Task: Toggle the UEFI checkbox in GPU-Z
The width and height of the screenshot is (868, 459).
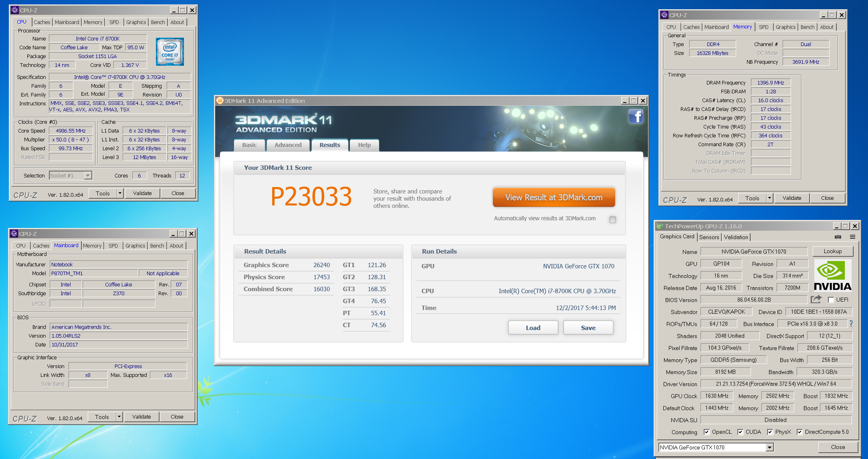Action: coord(831,300)
